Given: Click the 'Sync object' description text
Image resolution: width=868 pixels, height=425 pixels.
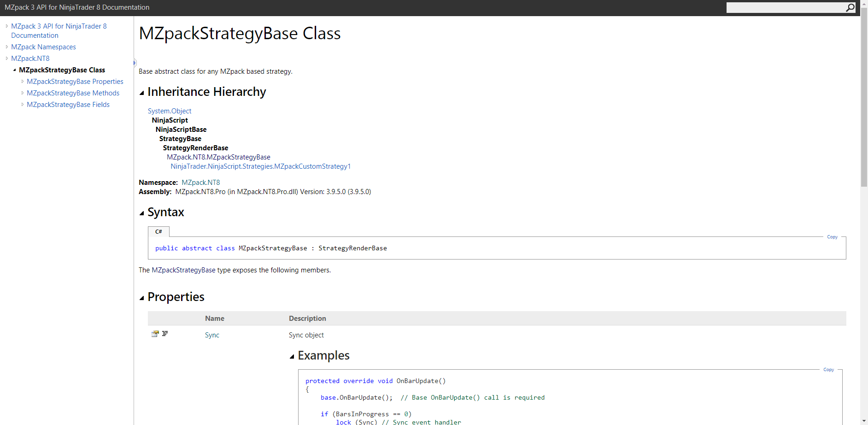Looking at the screenshot, I should pyautogui.click(x=306, y=335).
